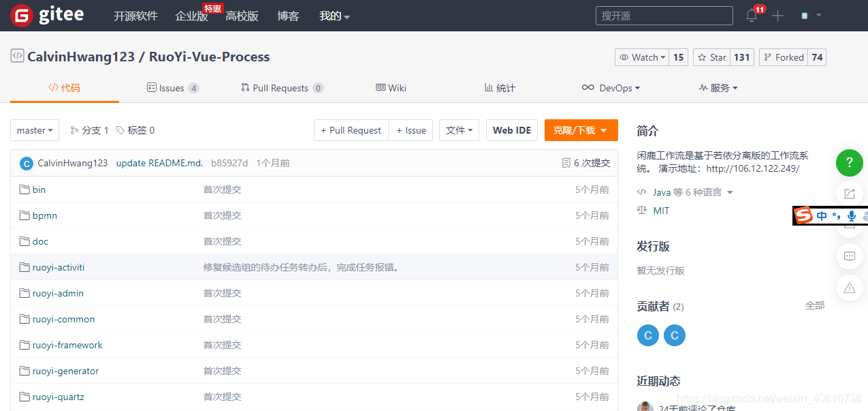Click the floating comment chat icon
The width and height of the screenshot is (868, 411).
point(849,257)
